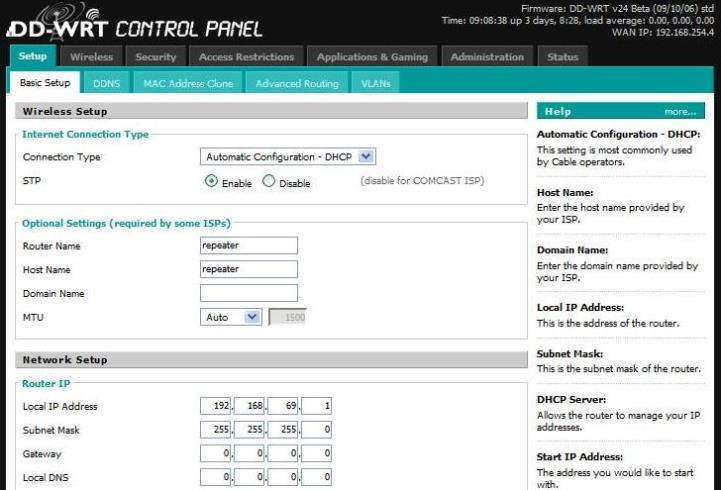This screenshot has width=721, height=490.
Task: Edit Subnet Mask first octet field
Action: click(216, 430)
